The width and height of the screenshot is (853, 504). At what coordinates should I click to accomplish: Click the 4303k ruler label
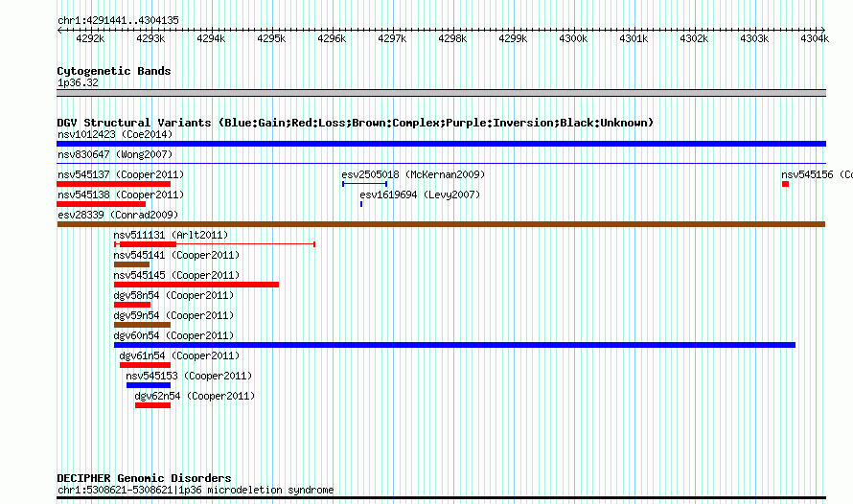click(754, 38)
